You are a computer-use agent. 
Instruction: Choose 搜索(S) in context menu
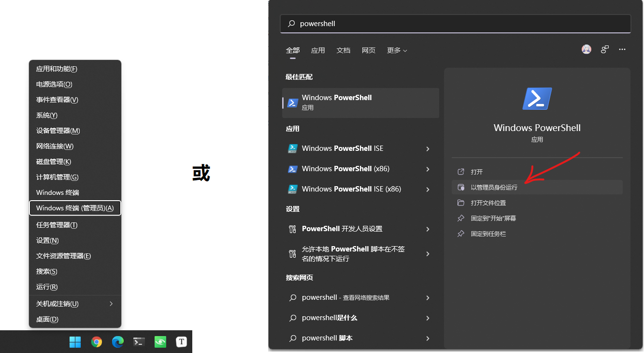tap(75, 271)
